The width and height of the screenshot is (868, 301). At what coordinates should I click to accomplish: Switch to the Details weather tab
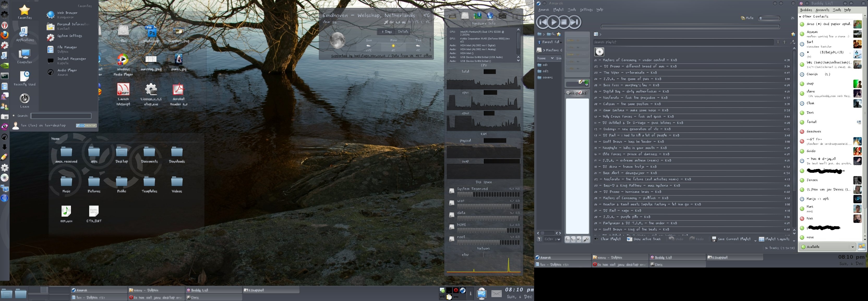[x=403, y=32]
